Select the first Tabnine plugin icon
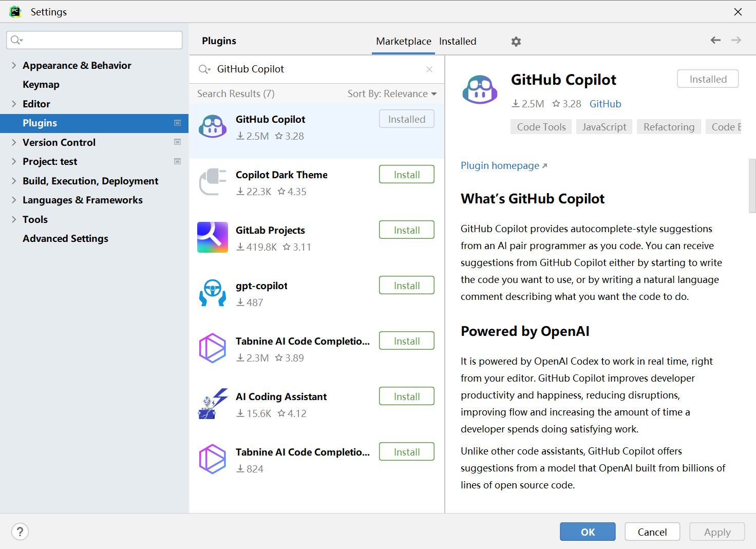The image size is (756, 549). coord(213,348)
